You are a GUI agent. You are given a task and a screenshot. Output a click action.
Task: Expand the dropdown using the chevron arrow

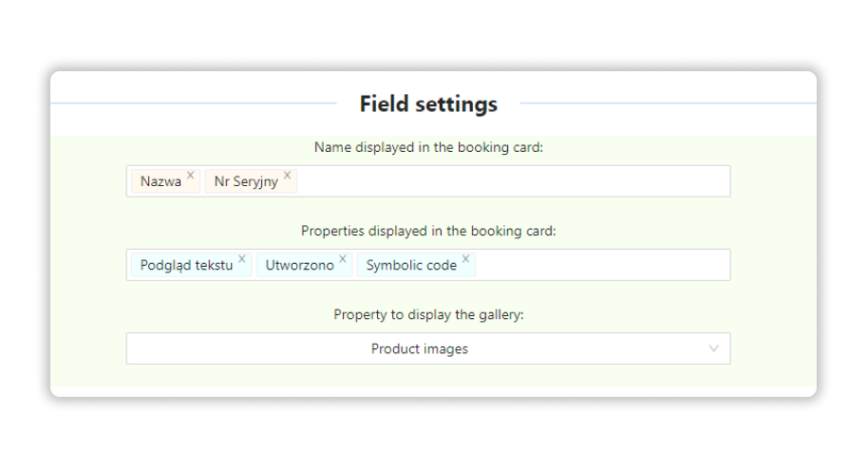coord(713,348)
